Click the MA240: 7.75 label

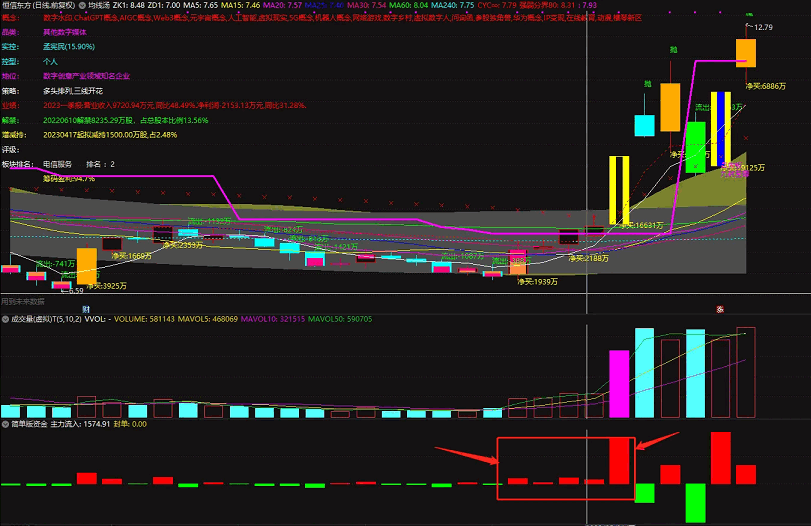coord(453,5)
